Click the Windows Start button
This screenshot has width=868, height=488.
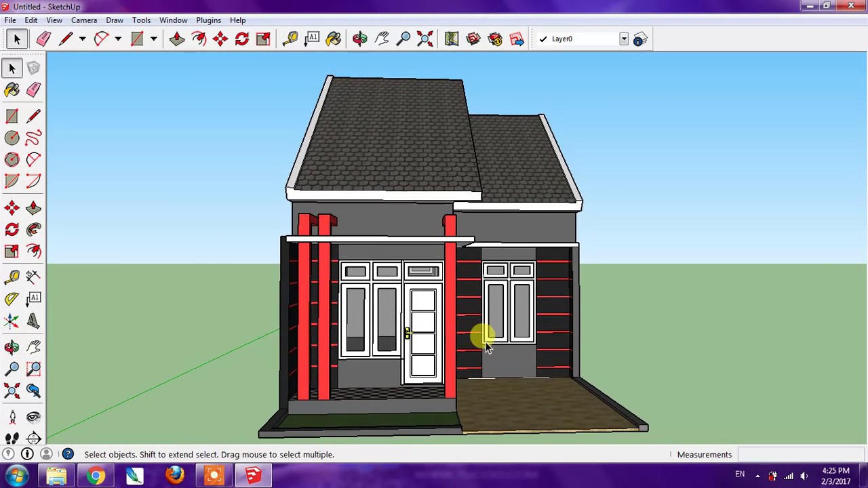click(x=16, y=475)
